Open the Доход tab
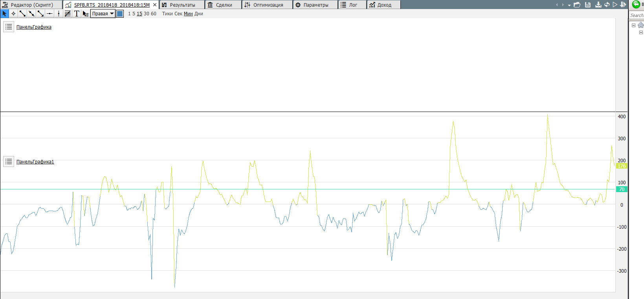 (x=384, y=5)
